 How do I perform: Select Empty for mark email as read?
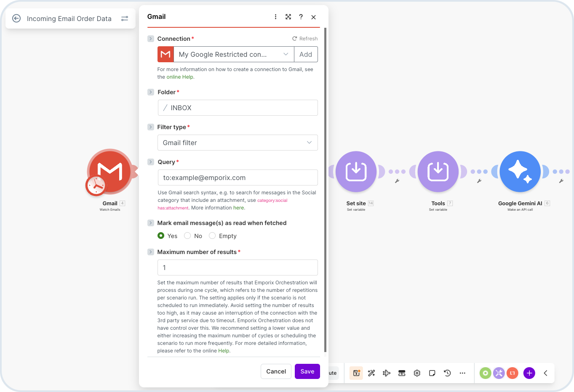tap(212, 236)
